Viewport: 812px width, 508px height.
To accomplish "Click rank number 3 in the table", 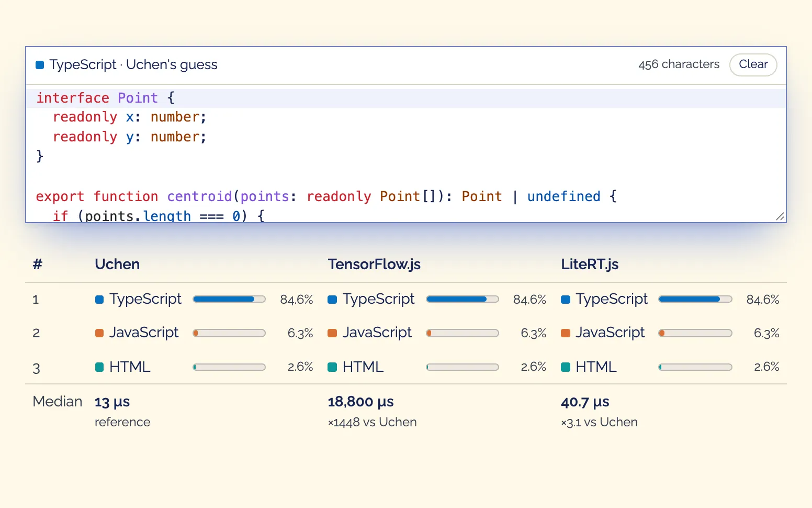I will 36,368.
